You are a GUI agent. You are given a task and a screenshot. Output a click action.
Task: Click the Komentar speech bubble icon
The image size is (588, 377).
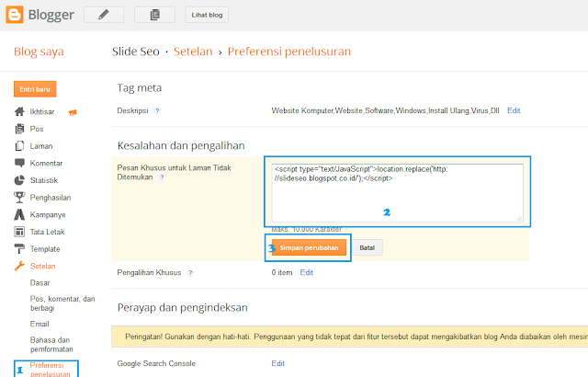(19, 163)
